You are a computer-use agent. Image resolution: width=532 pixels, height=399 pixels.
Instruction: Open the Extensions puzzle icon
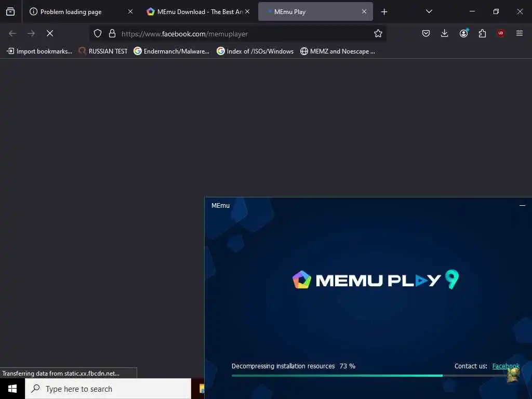point(482,33)
